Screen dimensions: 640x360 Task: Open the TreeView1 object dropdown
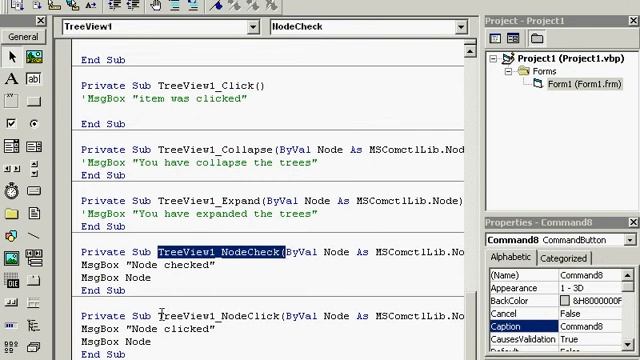tap(253, 27)
